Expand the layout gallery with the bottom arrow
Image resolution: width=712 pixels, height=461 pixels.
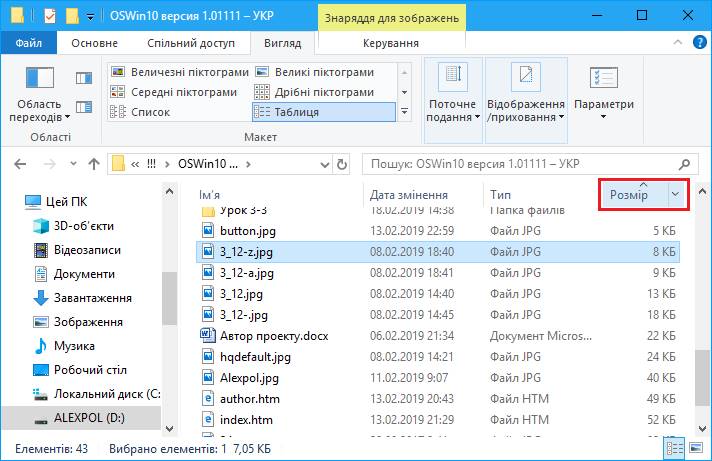tap(404, 112)
